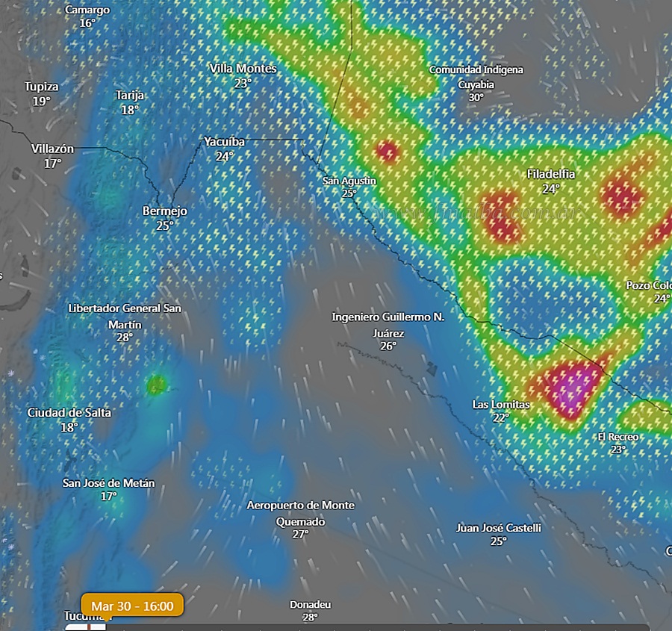Click the small green spot east of Salta

tap(157, 385)
